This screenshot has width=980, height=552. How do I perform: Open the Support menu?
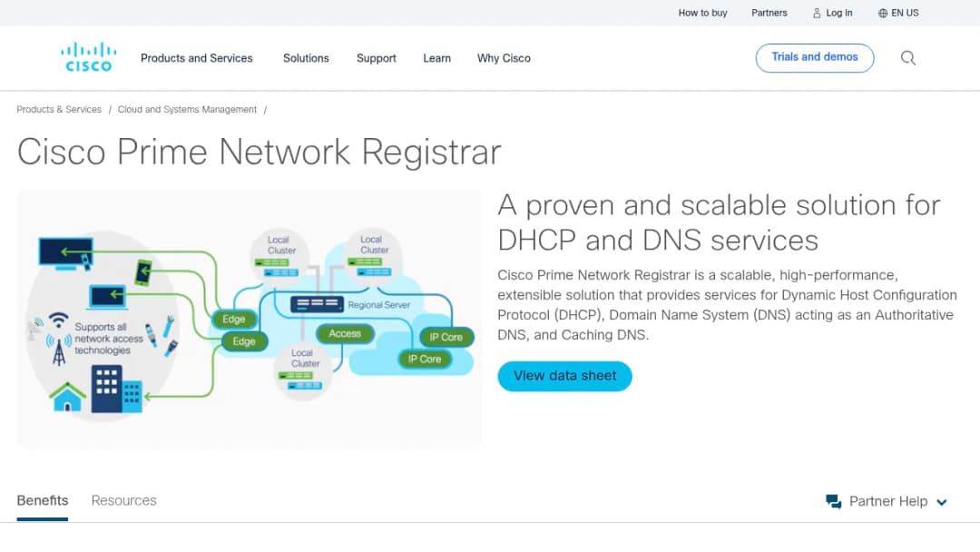[377, 58]
